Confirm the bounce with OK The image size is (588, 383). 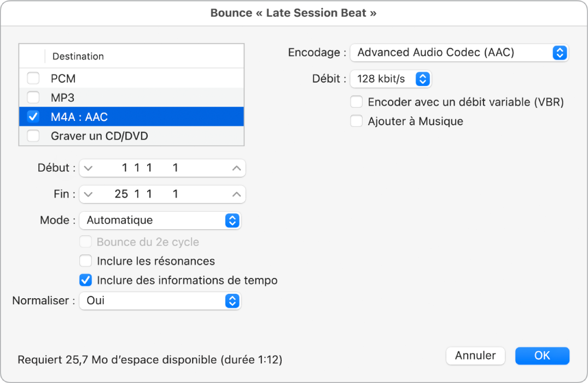542,356
